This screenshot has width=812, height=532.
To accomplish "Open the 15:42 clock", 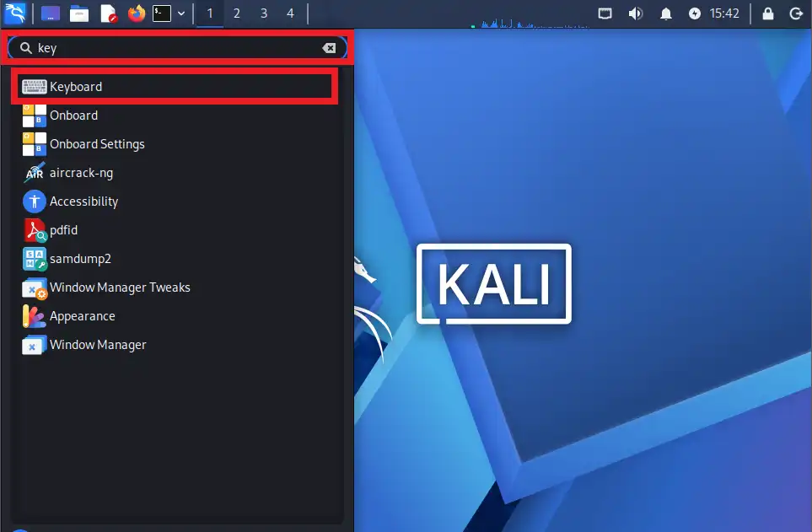I will (724, 13).
